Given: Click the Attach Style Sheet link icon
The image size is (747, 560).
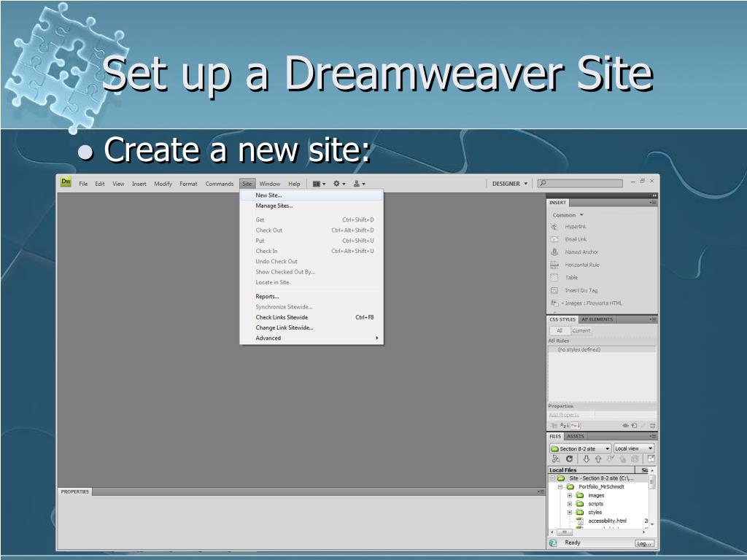Looking at the screenshot, I should (x=625, y=426).
